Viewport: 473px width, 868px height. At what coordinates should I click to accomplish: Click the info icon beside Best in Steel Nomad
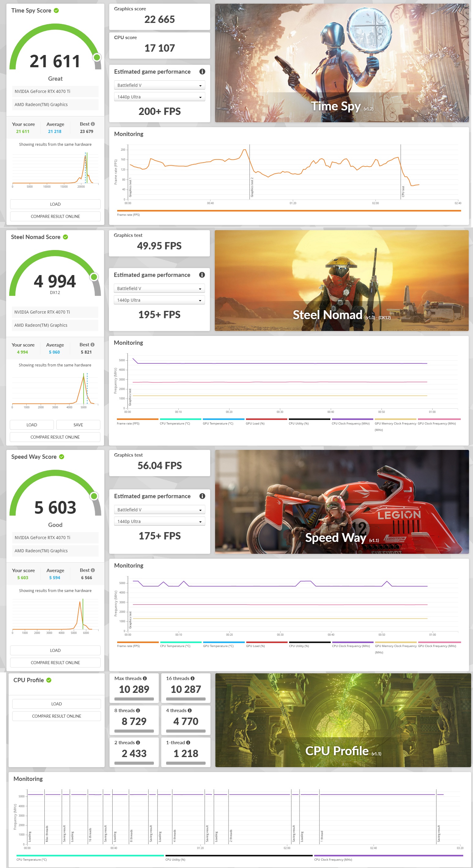[x=92, y=345]
